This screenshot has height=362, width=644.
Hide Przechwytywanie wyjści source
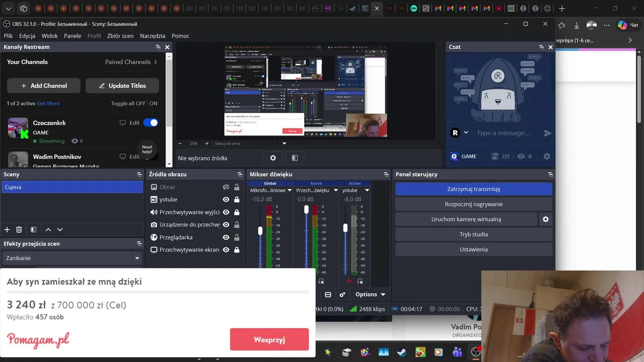(x=226, y=212)
